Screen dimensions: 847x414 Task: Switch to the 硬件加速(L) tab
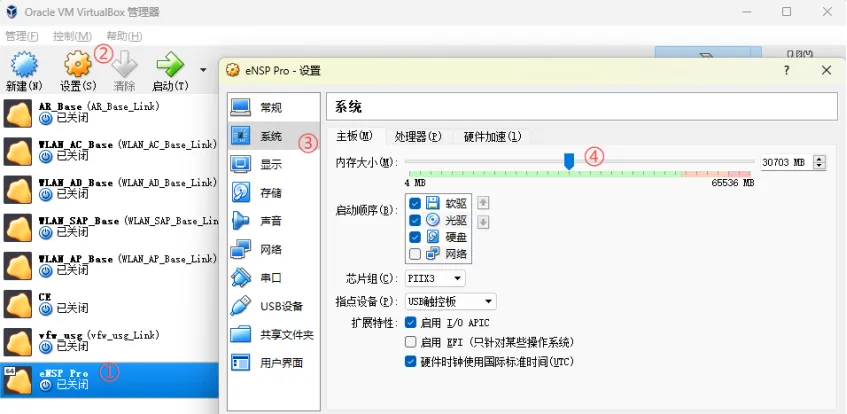[492, 137]
